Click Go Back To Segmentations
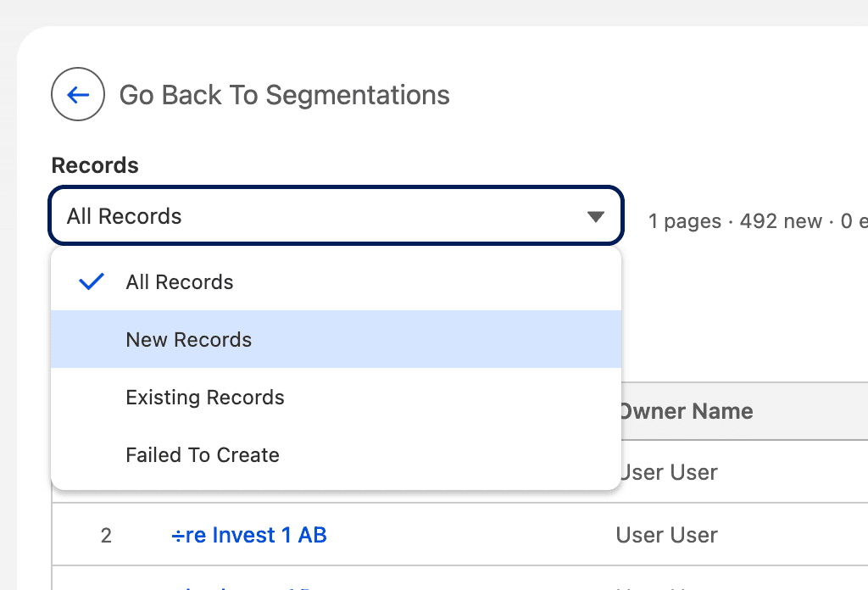 tap(285, 95)
